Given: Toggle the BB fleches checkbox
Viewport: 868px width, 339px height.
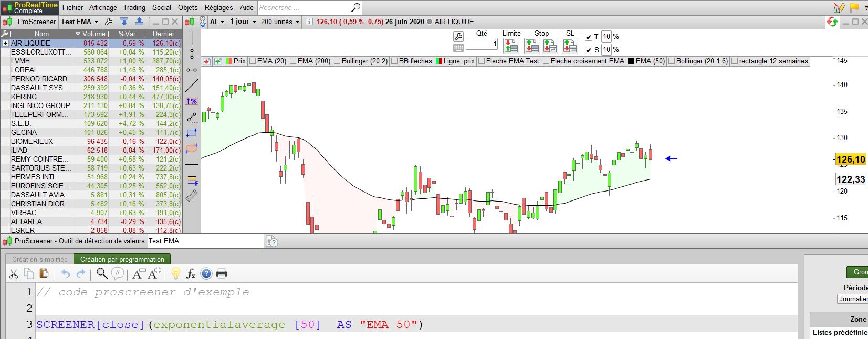Looking at the screenshot, I should pyautogui.click(x=394, y=61).
